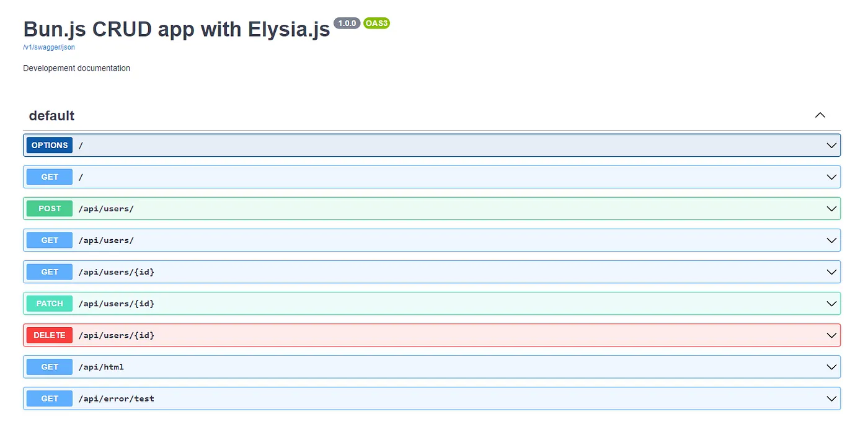The image size is (868, 440).
Task: Click the /api/users/ path of the GET row
Action: tap(106, 240)
